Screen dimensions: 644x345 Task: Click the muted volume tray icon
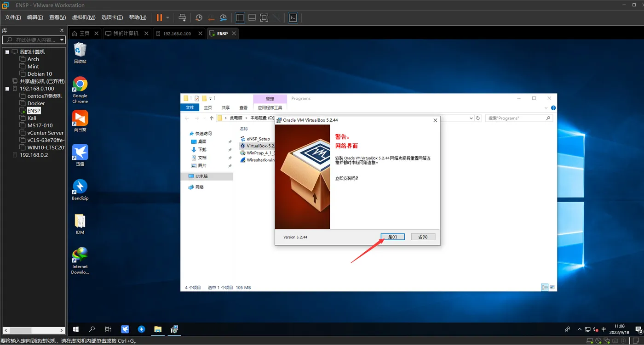pos(595,329)
